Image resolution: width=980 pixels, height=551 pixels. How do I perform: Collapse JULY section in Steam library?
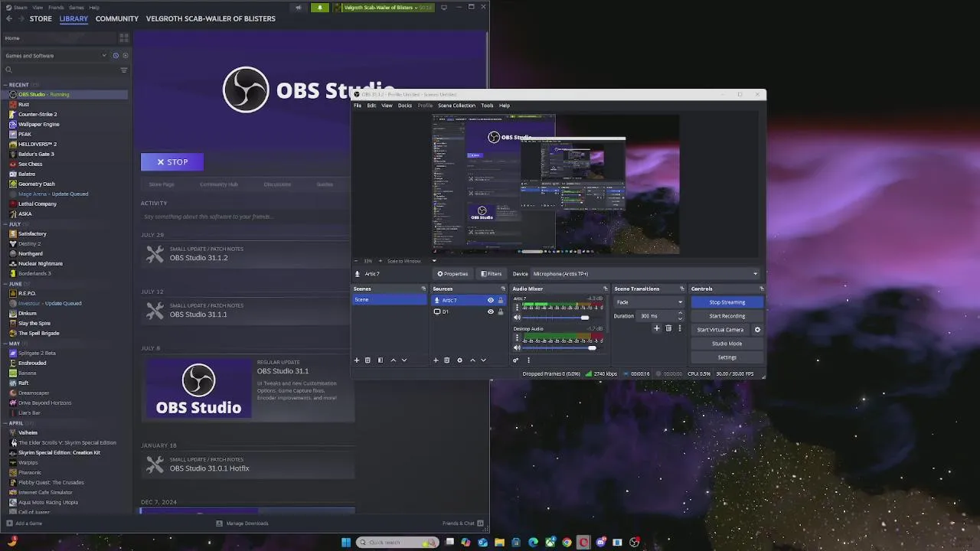click(5, 224)
